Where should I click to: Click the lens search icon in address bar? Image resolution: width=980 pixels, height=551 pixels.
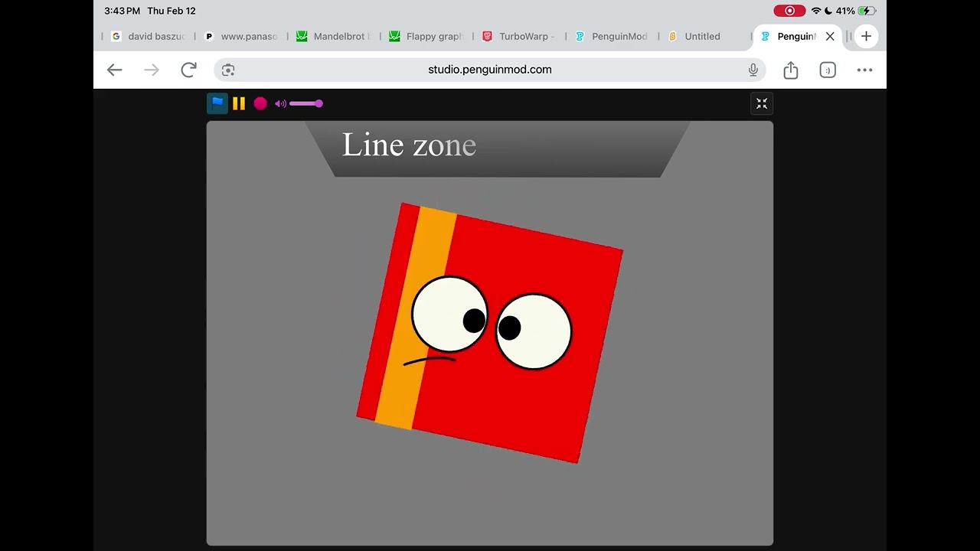[228, 70]
